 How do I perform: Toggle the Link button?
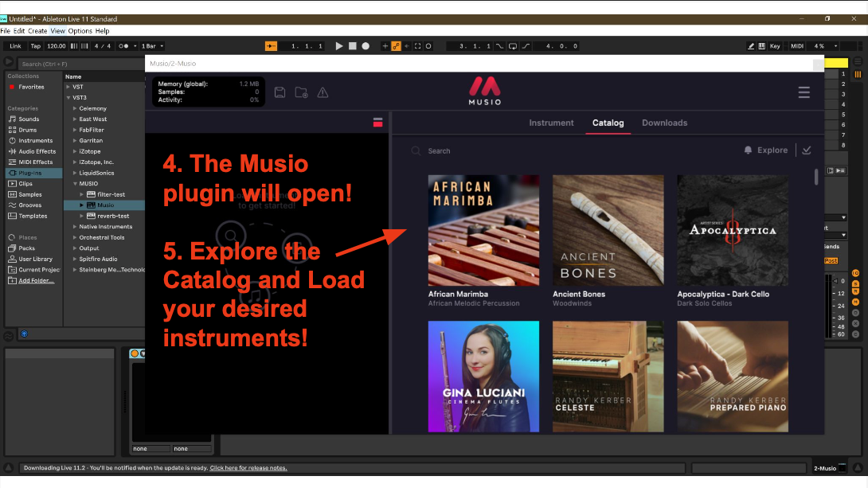[15, 46]
